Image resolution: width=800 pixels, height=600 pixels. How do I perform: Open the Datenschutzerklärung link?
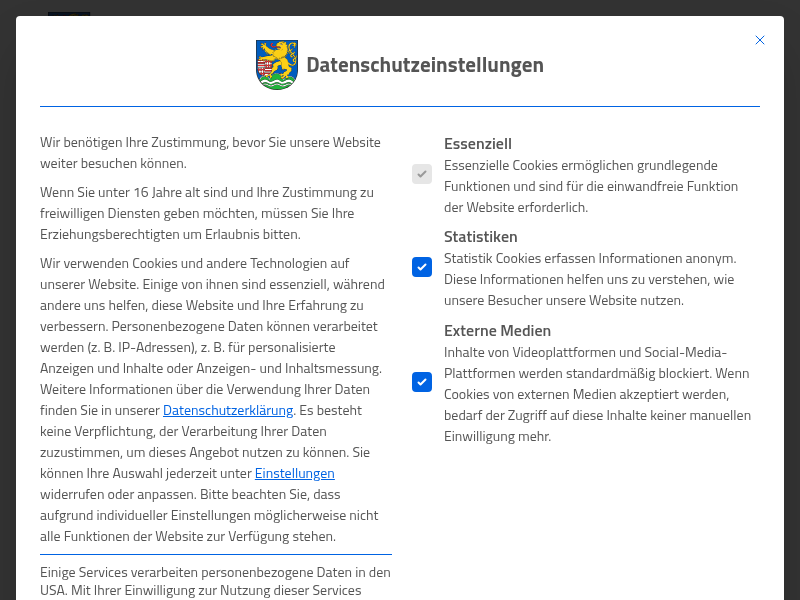pyautogui.click(x=228, y=410)
